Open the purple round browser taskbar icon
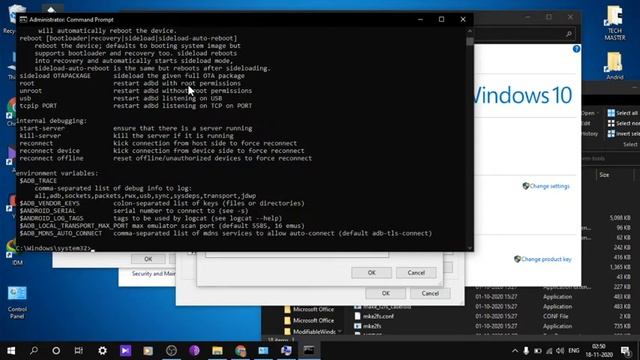The image size is (640, 360). tap(194, 351)
